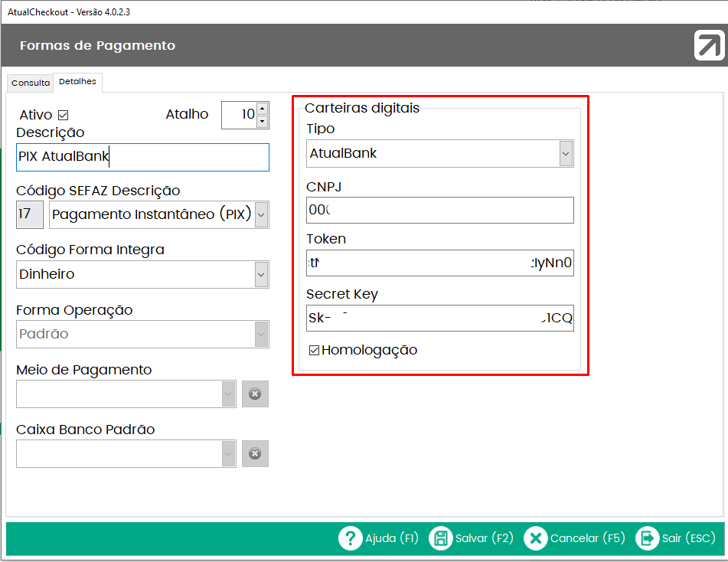The height and width of the screenshot is (562, 728).
Task: Click the SEFAZ code box showing 17
Action: click(x=30, y=214)
